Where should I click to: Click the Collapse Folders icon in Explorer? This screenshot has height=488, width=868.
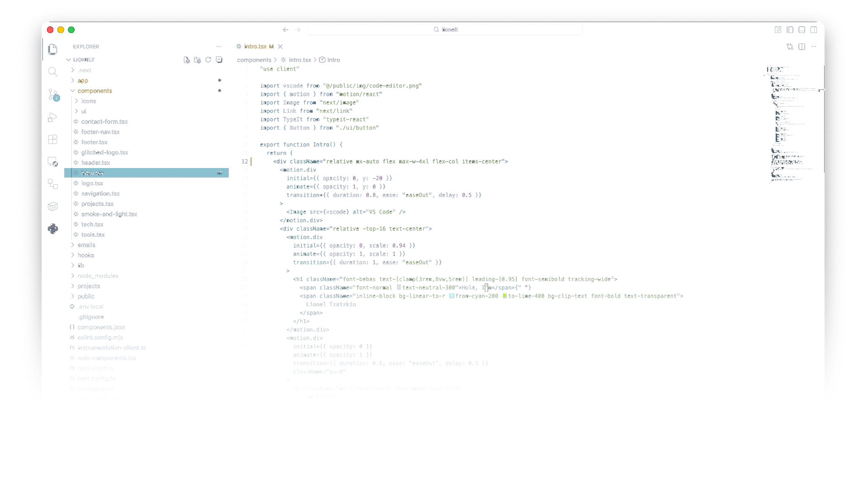click(219, 60)
